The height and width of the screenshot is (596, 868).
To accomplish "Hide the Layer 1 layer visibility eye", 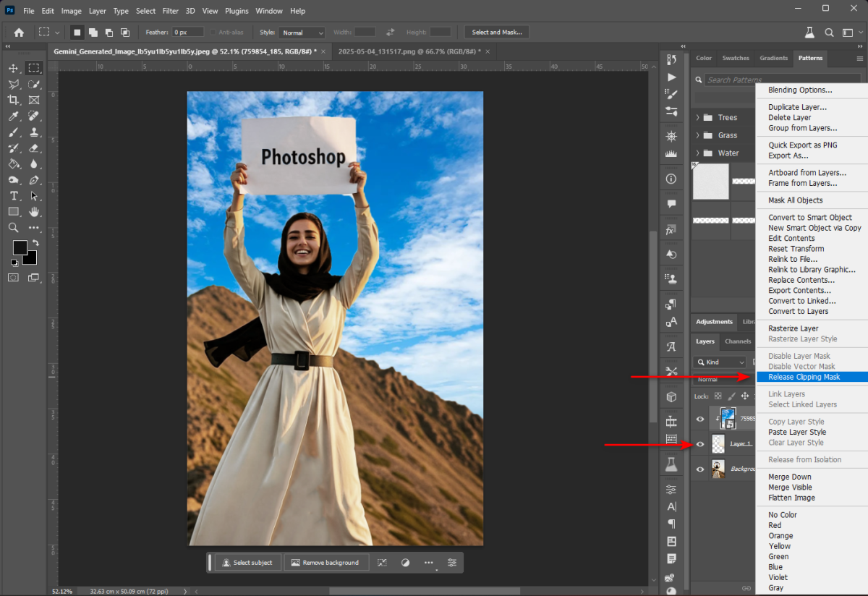I will [700, 444].
